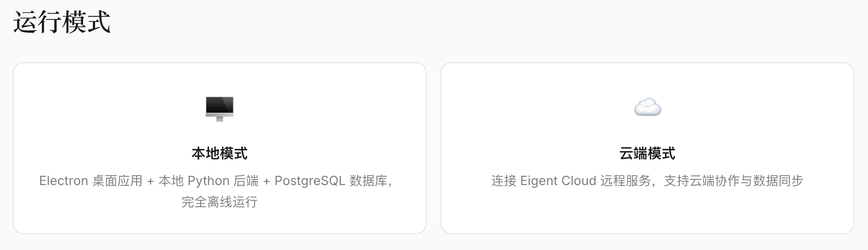Click the 运行模式 heading
868x250 pixels.
(x=62, y=22)
